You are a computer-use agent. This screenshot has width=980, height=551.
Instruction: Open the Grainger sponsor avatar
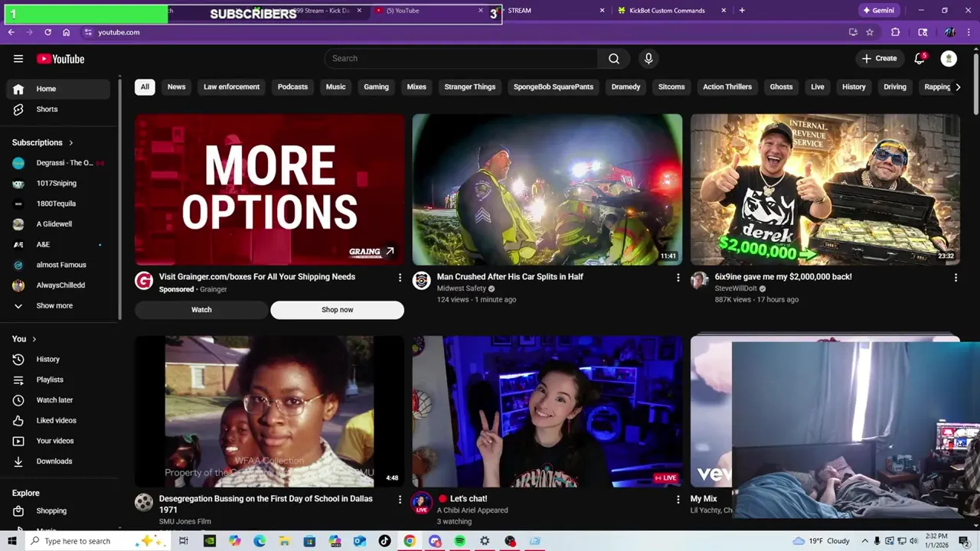pyautogui.click(x=144, y=281)
